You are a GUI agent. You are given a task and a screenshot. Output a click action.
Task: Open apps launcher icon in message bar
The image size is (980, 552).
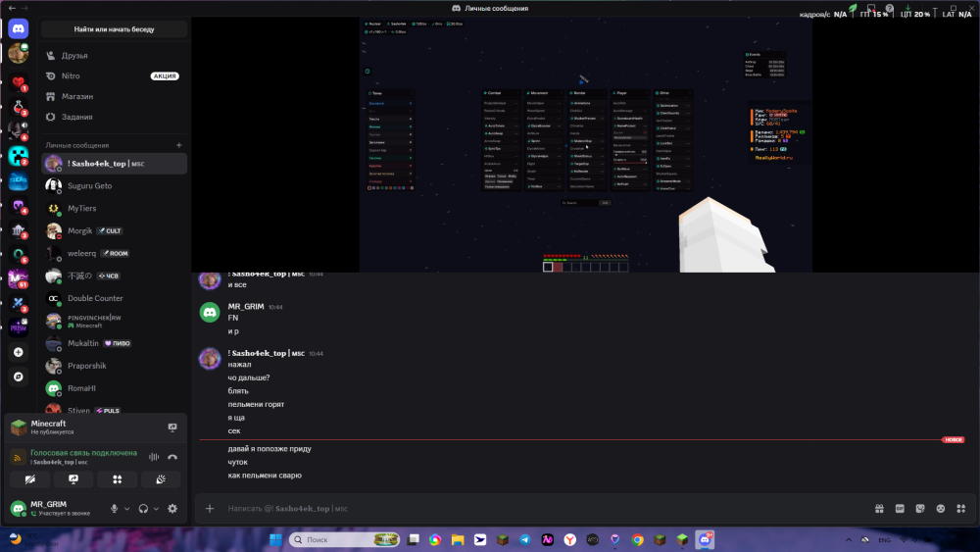point(961,509)
